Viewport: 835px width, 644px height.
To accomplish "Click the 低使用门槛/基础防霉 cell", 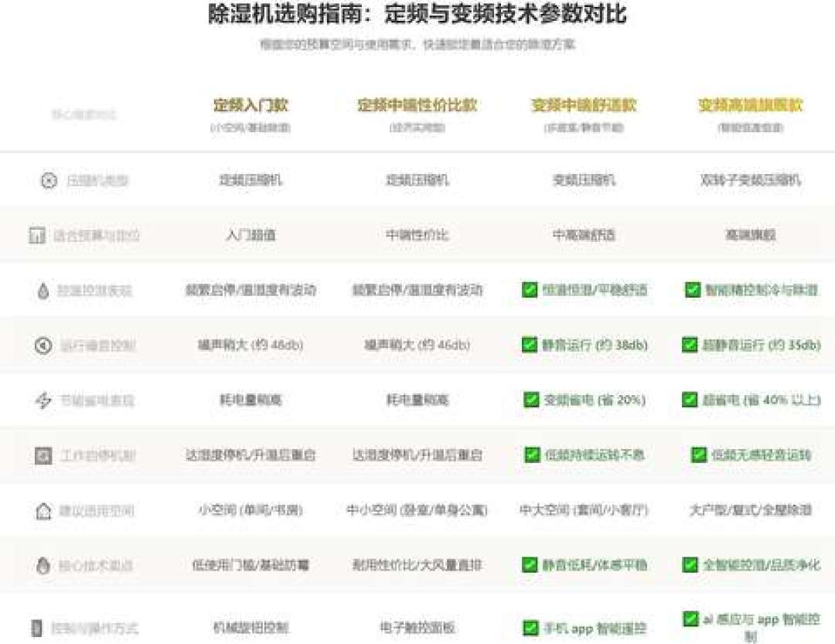I will (250, 565).
